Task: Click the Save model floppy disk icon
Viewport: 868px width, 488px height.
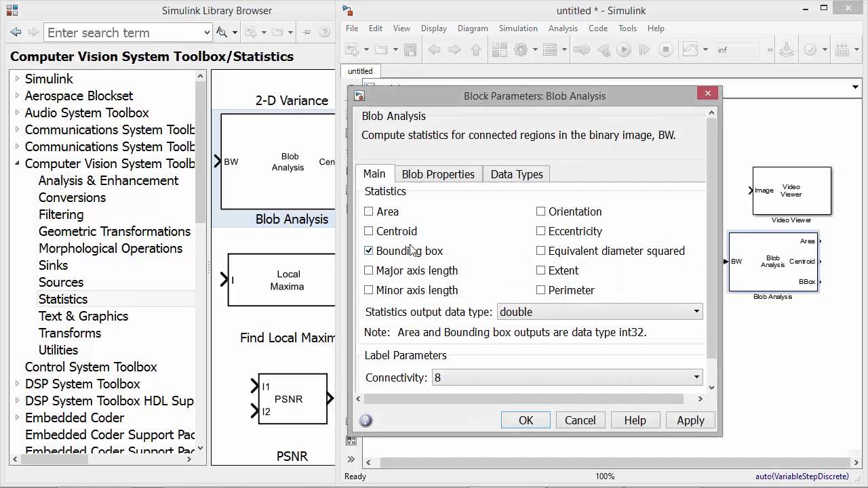Action: click(410, 49)
